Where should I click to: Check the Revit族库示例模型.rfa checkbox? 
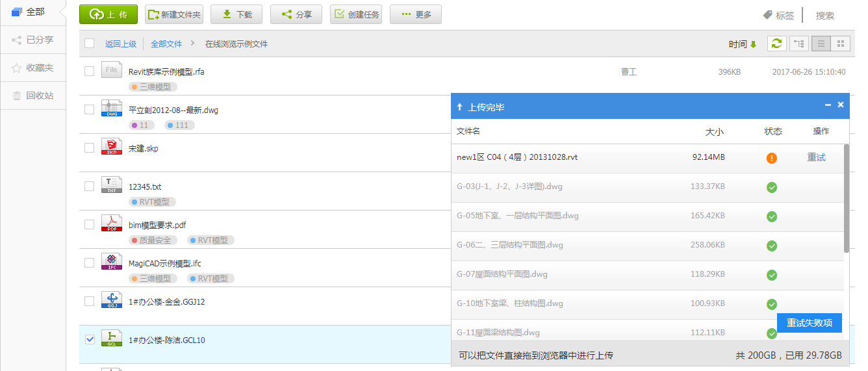90,71
